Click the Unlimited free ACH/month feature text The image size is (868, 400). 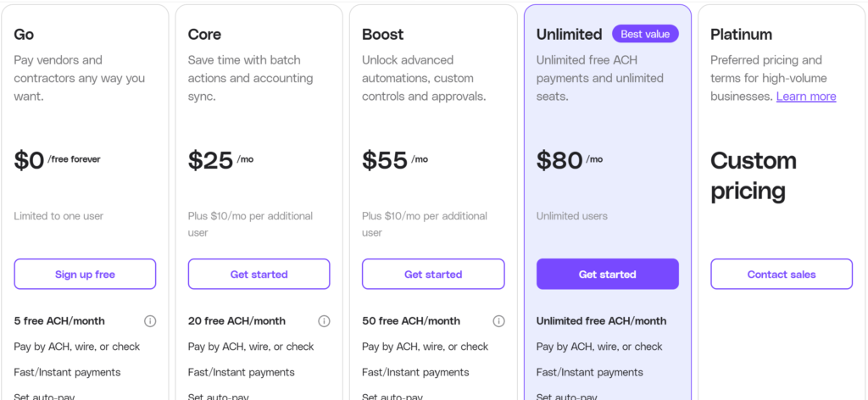601,321
